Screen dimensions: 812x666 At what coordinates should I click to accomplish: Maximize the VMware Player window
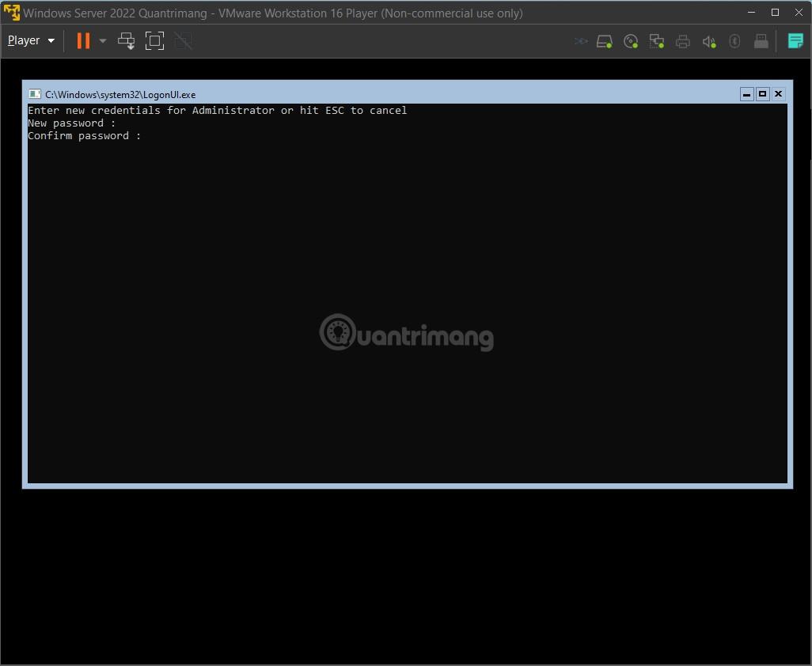coord(776,13)
